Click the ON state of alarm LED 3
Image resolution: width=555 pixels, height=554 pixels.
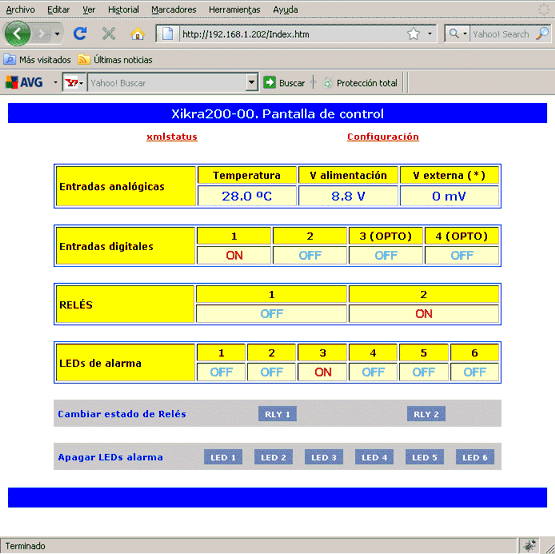pos(323,372)
